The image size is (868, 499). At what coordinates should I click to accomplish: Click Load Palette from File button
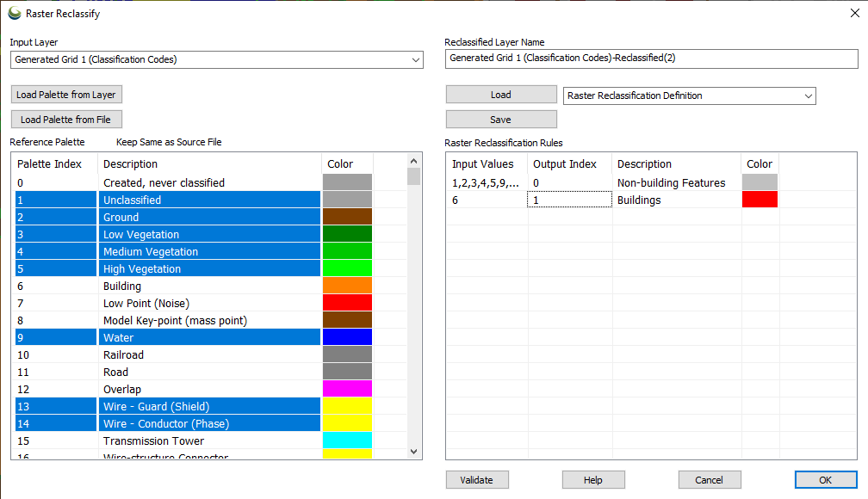coord(66,120)
